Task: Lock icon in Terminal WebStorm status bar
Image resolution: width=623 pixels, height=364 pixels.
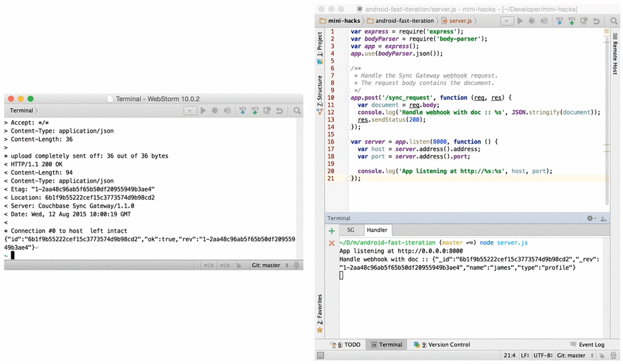Action: pyautogui.click(x=239, y=266)
